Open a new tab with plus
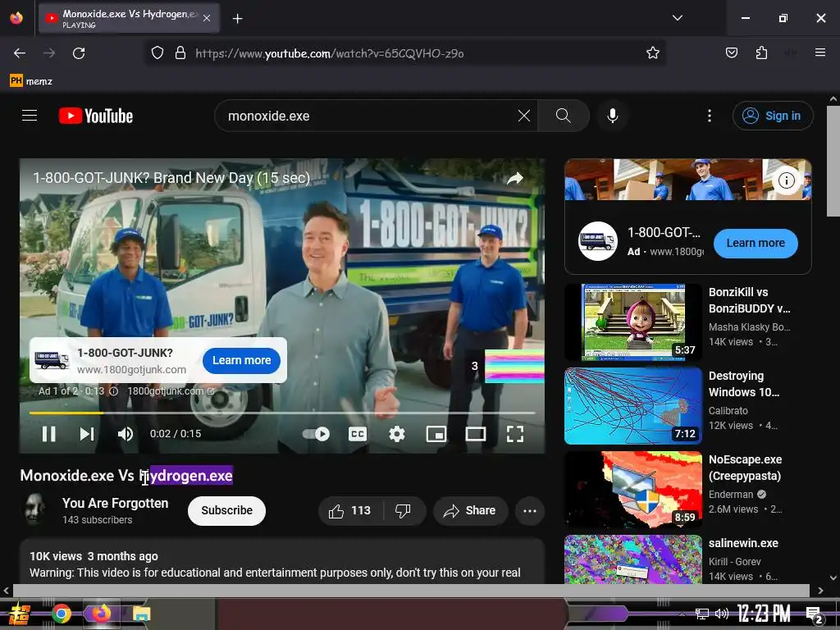 tap(237, 19)
